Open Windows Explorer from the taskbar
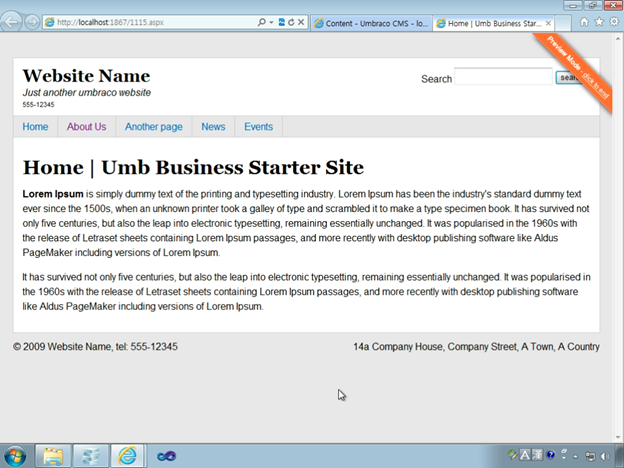 53,456
